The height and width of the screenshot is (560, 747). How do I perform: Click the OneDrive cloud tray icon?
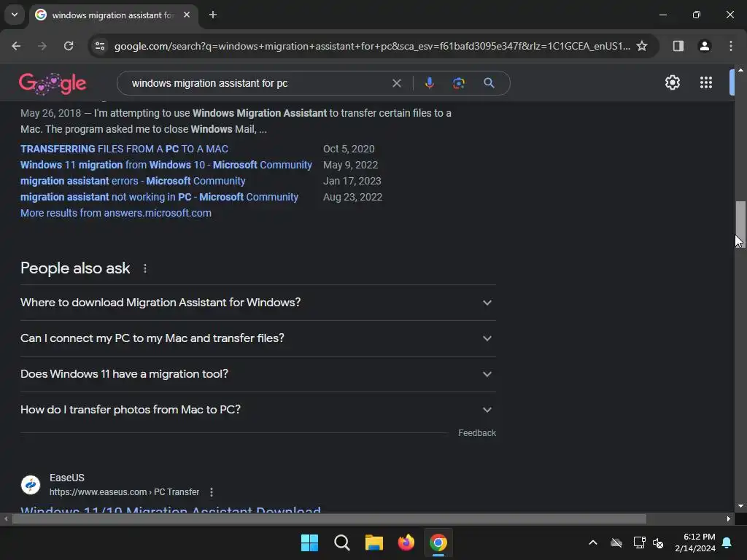616,542
